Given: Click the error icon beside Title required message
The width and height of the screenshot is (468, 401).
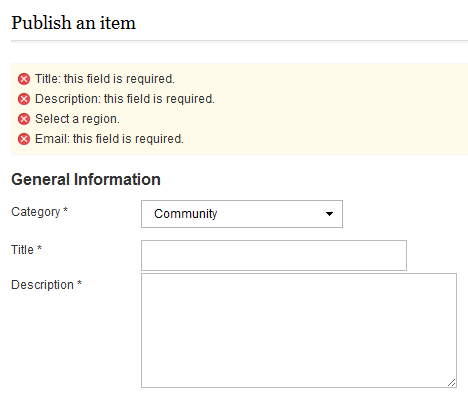Looking at the screenshot, I should click(x=24, y=79).
